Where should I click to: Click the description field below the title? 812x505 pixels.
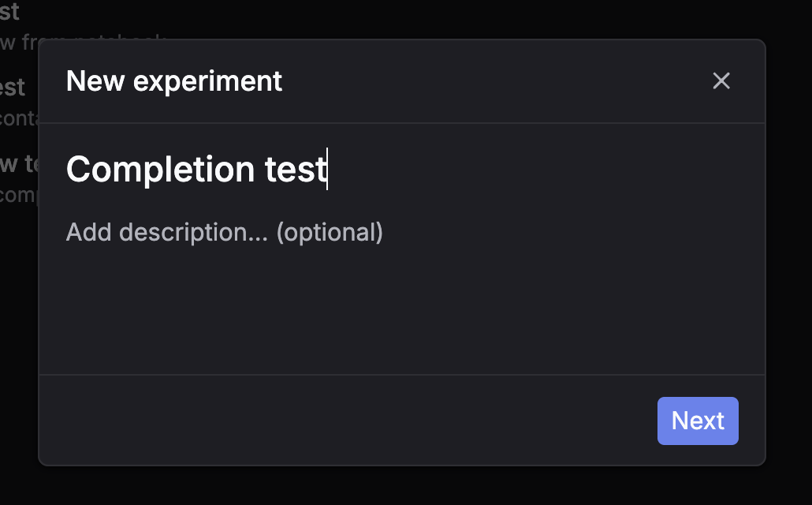(x=225, y=232)
